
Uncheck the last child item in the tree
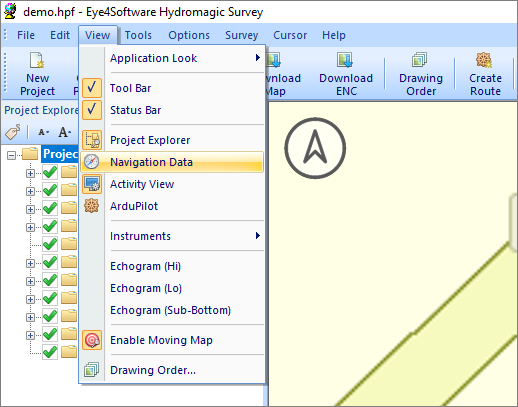(50, 352)
